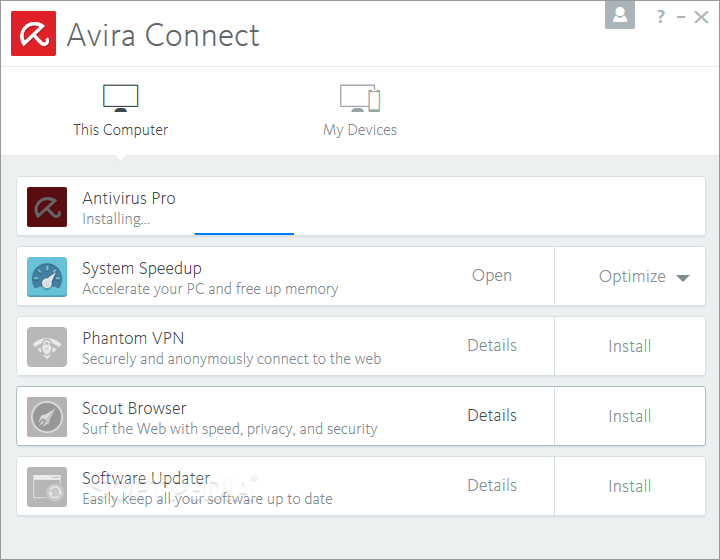Click the System Speedup gauge icon
720x560 pixels.
[47, 277]
